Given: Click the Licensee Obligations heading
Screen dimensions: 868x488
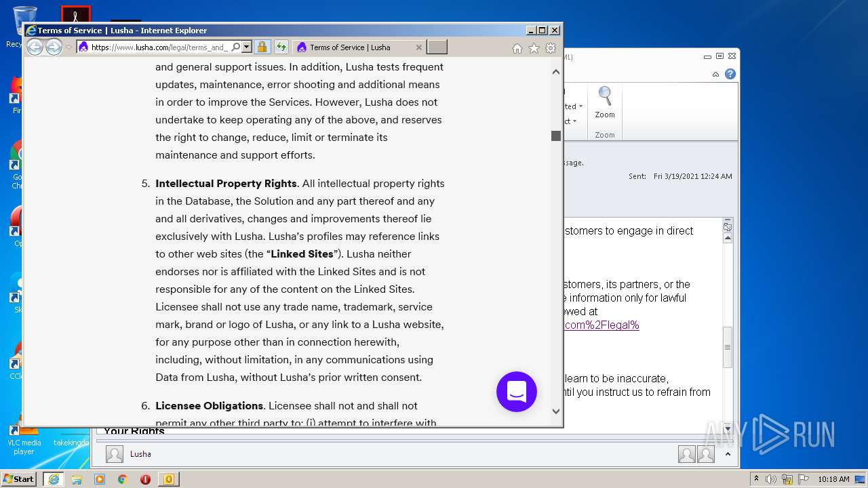Looking at the screenshot, I should [209, 405].
